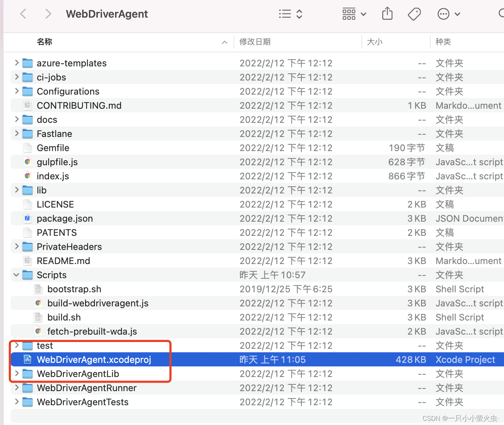504x425 pixels.
Task: Click the index.js Chrome icon
Action: [x=28, y=176]
